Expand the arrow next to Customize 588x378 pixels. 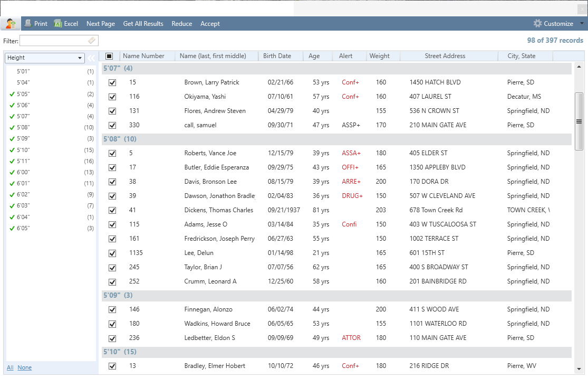click(x=582, y=23)
